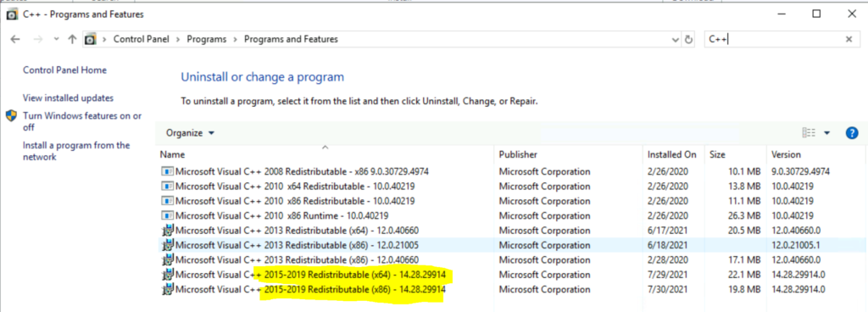This screenshot has height=312, width=868.
Task: Click the installer icon of 2013 (x86) 12.0.21005
Action: (x=167, y=244)
